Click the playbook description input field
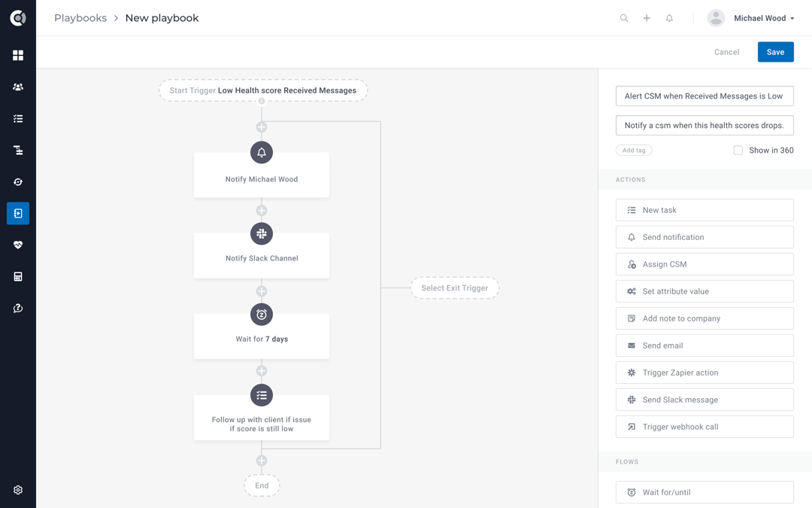 (704, 125)
